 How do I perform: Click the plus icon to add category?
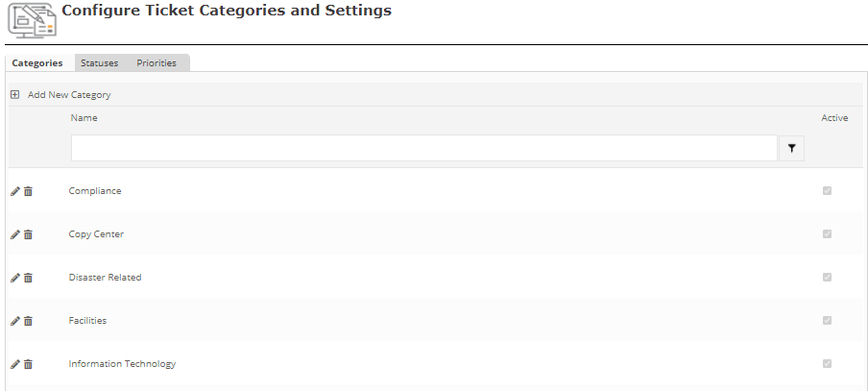(x=14, y=95)
